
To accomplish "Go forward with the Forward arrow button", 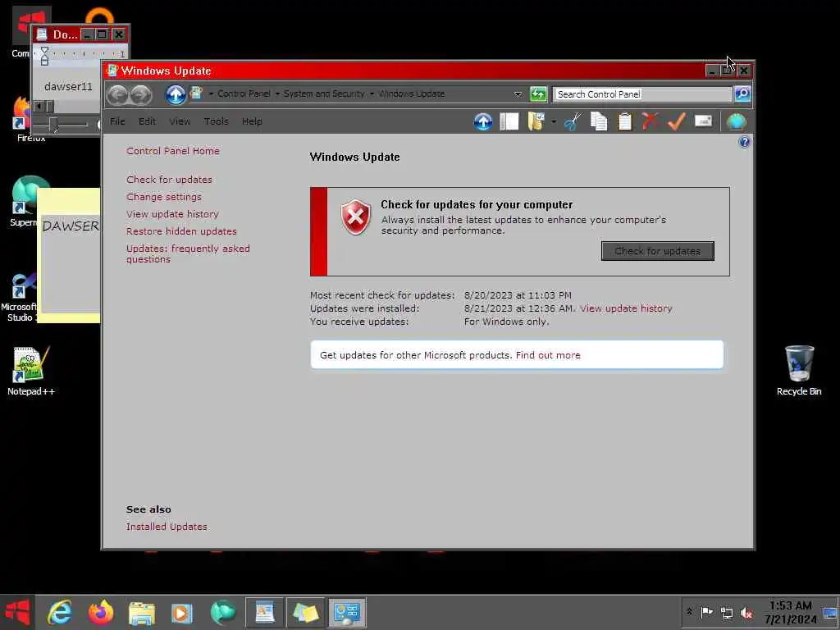I will pos(141,95).
